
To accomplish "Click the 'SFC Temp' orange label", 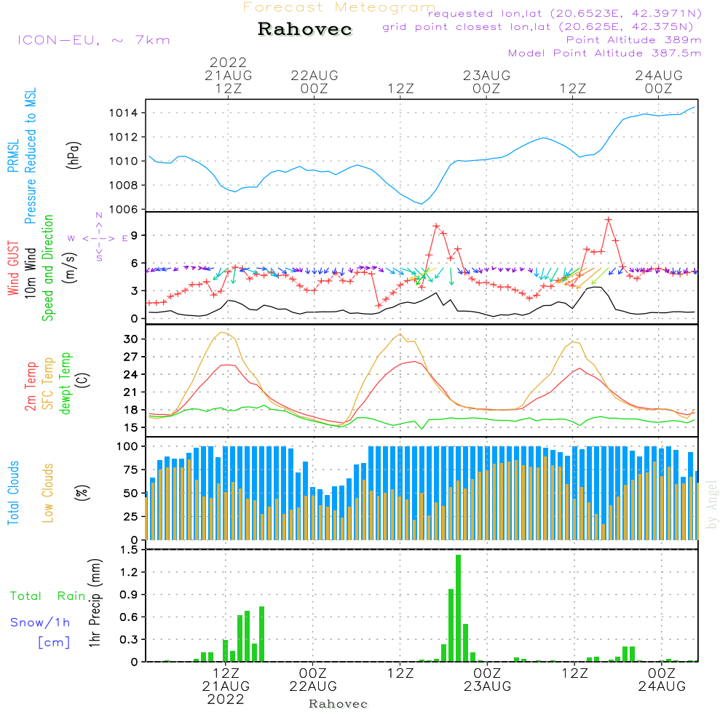I will coord(48,384).
